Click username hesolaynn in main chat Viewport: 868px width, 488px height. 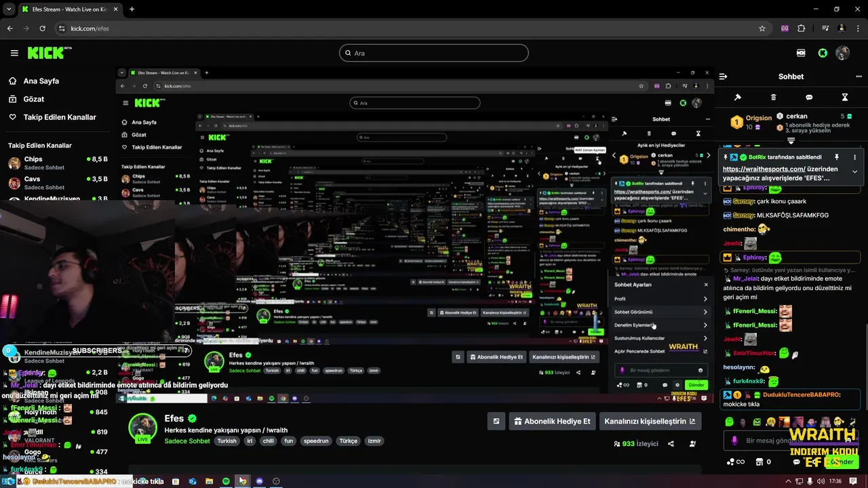739,367
